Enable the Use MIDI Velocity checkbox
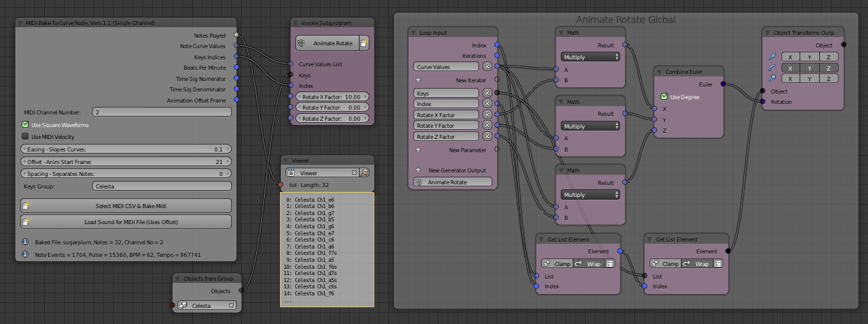This screenshot has height=324, width=868. point(26,137)
